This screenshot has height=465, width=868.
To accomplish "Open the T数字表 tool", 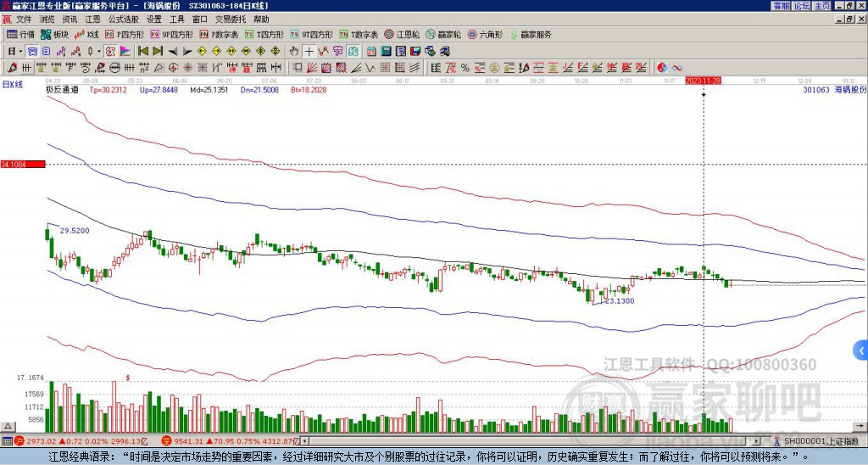I will point(359,34).
